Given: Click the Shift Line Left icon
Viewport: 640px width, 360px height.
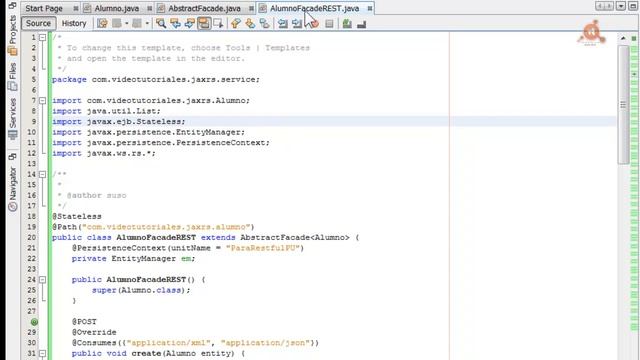Looking at the screenshot, I should [x=282, y=23].
